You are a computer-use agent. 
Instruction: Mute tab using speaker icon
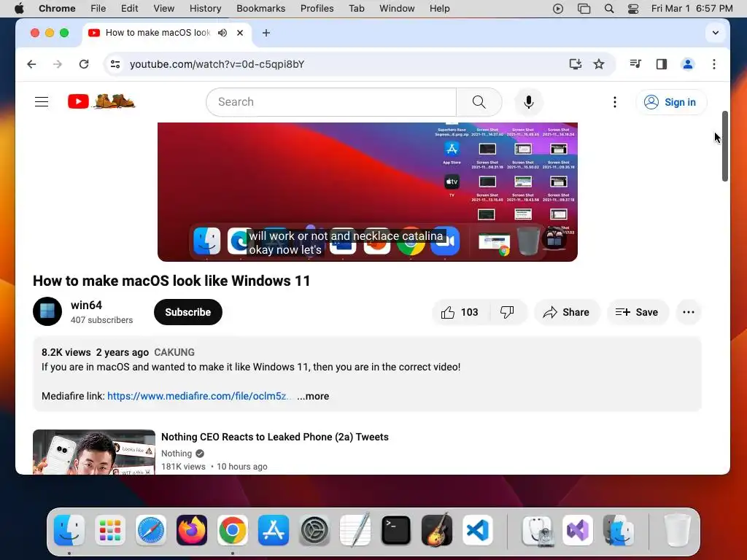click(x=222, y=33)
